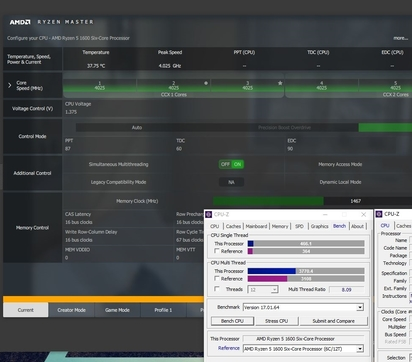The height and width of the screenshot is (362, 412).
Task: Click the more... link in Ryzen Master
Action: click(x=400, y=38)
